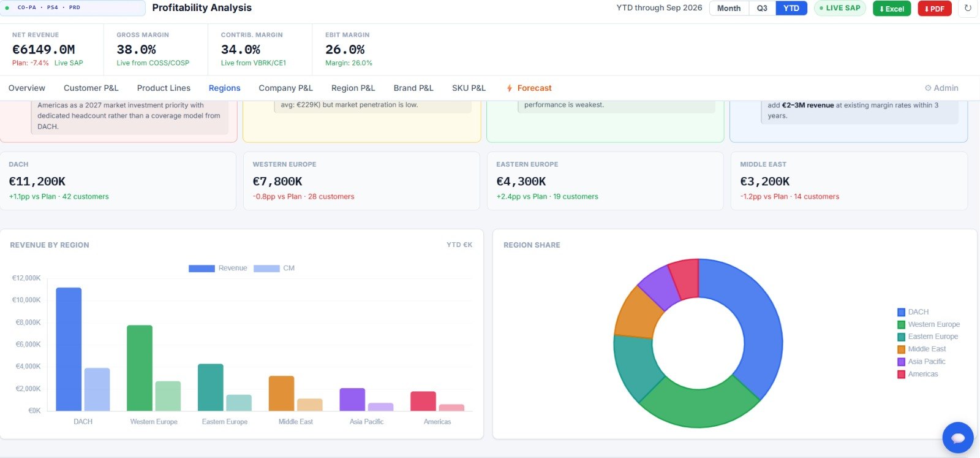Toggle Americas legend entry in Region Share
The height and width of the screenshot is (458, 980).
click(x=918, y=374)
